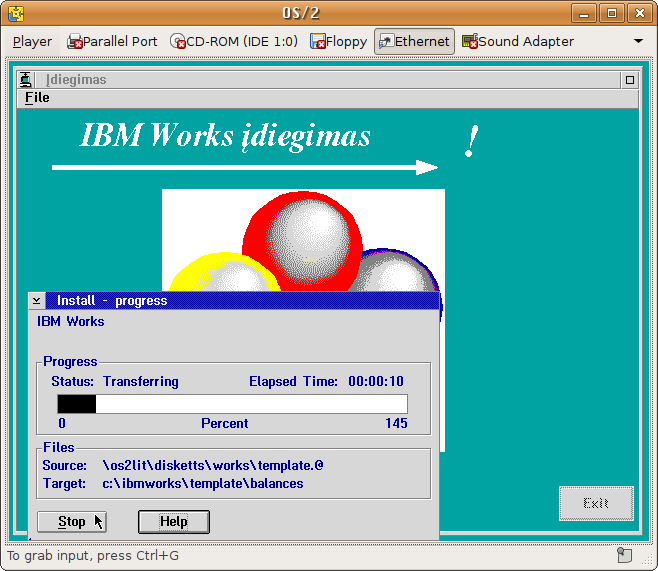Expand the toolbar overflow arrow
Image resolution: width=658 pixels, height=571 pixels.
coord(638,41)
